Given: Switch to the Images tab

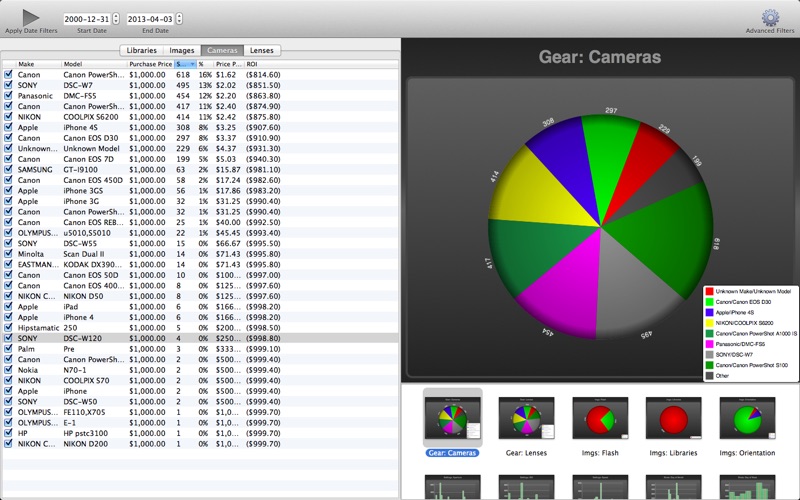Looking at the screenshot, I should [182, 50].
